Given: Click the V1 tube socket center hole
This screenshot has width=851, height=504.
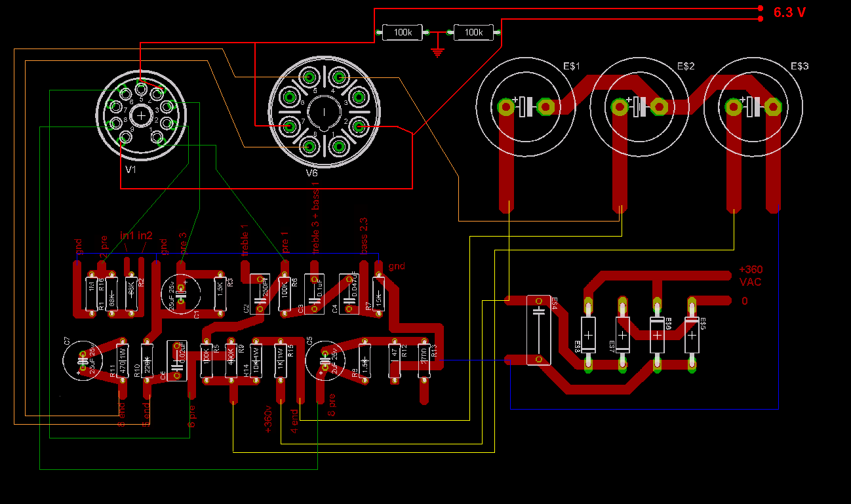Looking at the screenshot, I should [x=140, y=115].
